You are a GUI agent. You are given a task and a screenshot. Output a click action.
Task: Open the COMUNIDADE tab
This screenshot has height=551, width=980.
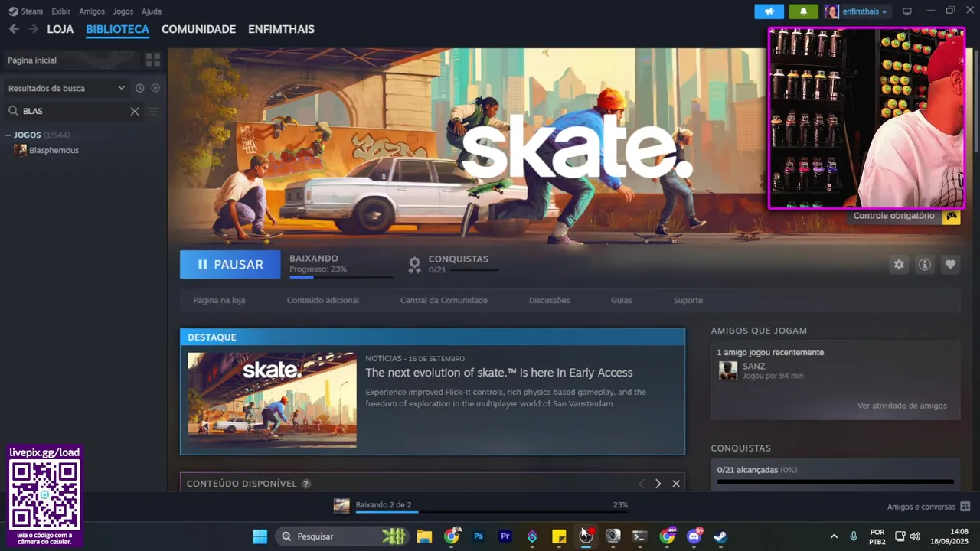pos(198,29)
